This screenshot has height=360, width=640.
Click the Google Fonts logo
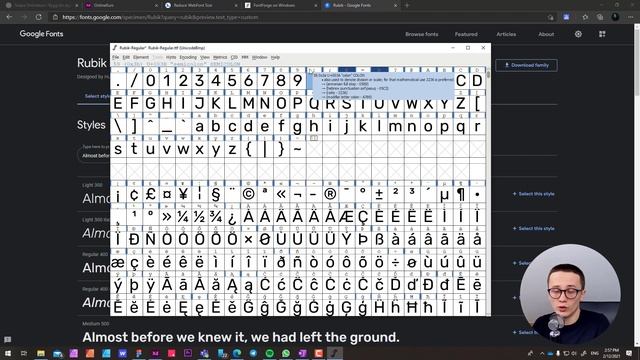[42, 34]
